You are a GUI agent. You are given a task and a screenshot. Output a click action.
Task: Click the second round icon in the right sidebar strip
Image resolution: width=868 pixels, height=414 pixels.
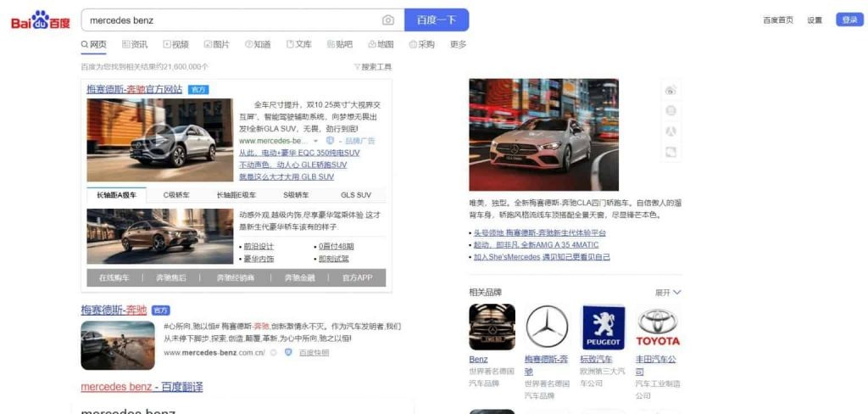tap(671, 111)
